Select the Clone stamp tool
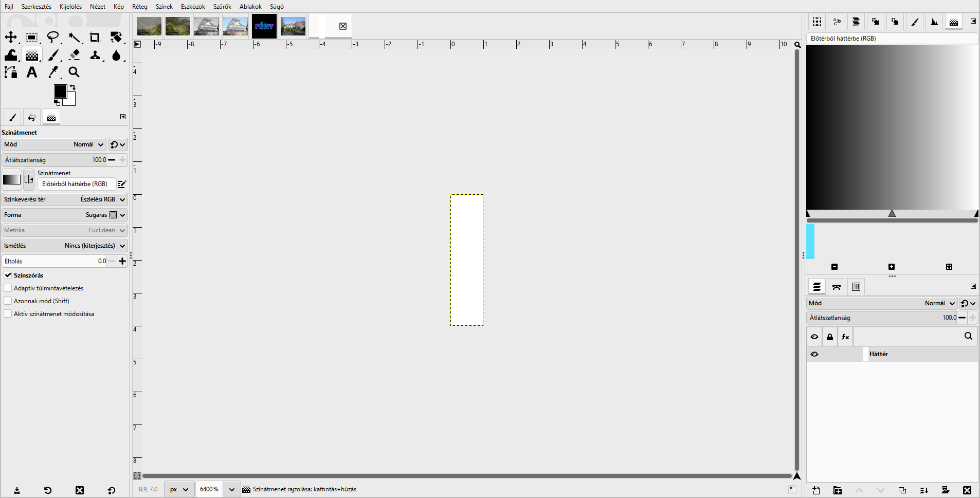 95,55
